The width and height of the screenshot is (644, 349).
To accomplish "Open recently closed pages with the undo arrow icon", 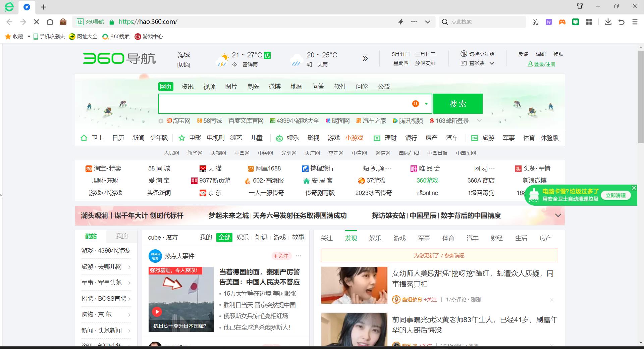I will 622,22.
